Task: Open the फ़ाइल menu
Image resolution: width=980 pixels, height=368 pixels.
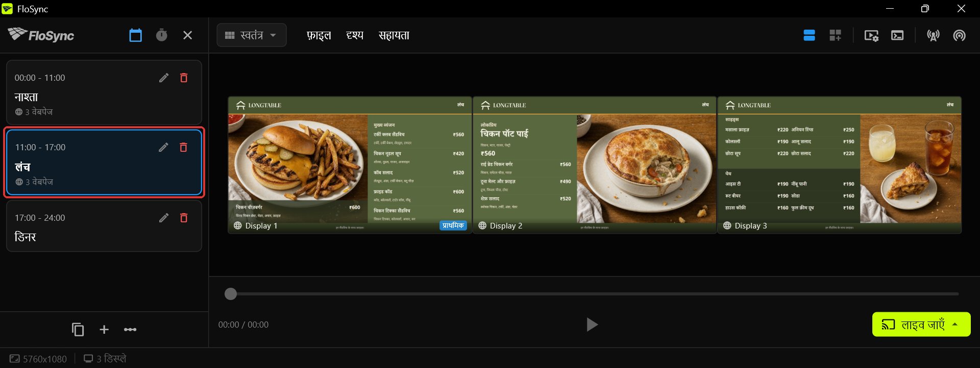Action: pyautogui.click(x=319, y=35)
